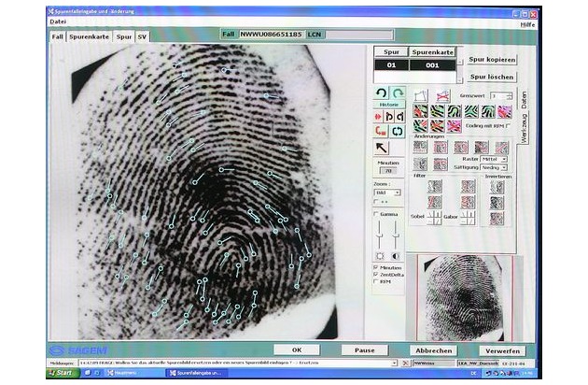Open the Datei menu

point(59,21)
